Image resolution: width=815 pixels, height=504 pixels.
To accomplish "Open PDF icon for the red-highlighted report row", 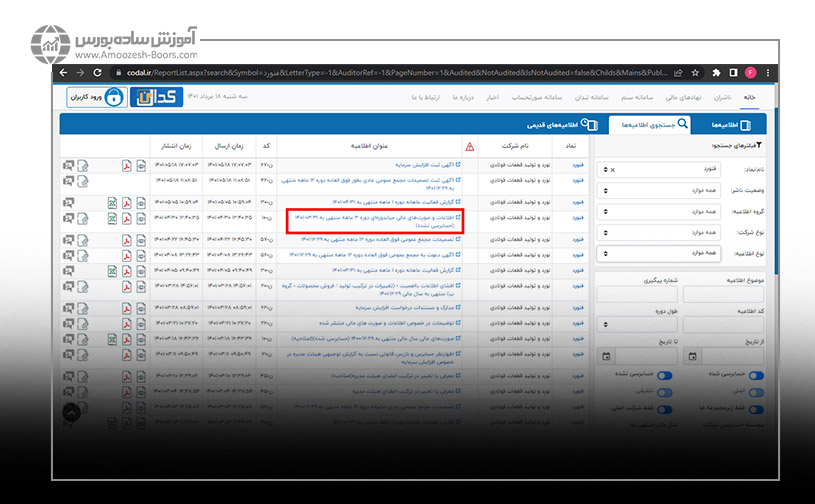I will tap(126, 217).
